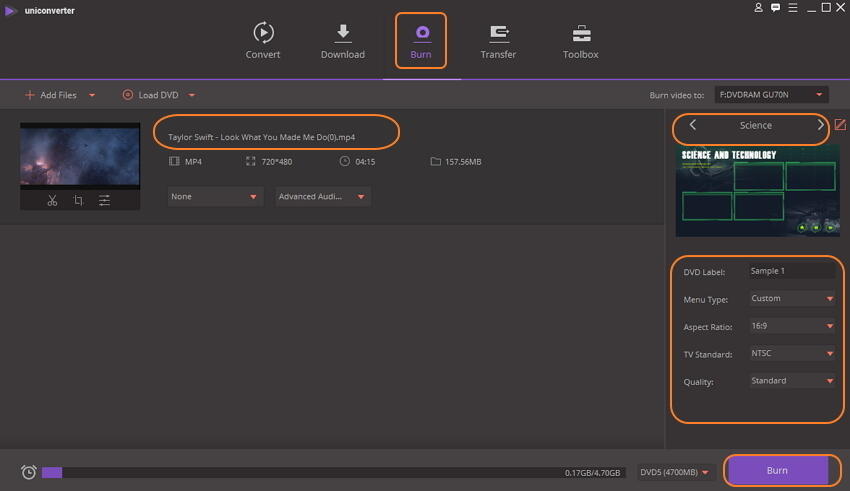
Task: Click the edit template pencil icon
Action: pos(840,125)
